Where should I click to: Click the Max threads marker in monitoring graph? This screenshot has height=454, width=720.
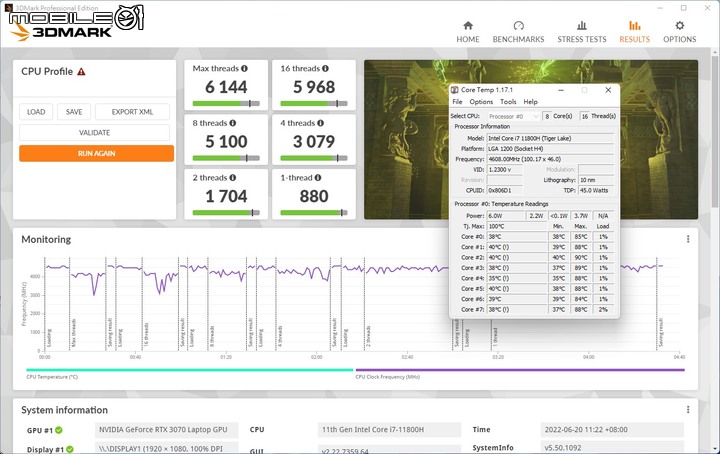point(73,333)
